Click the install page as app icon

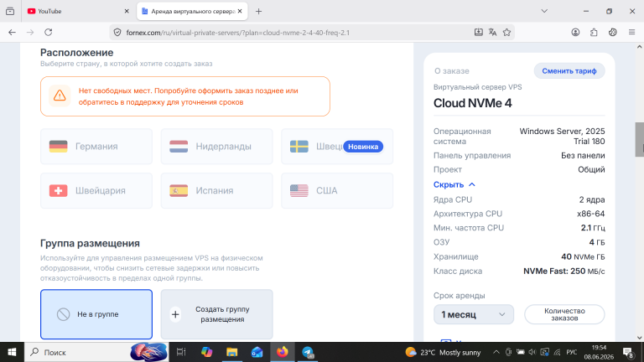coord(479,32)
